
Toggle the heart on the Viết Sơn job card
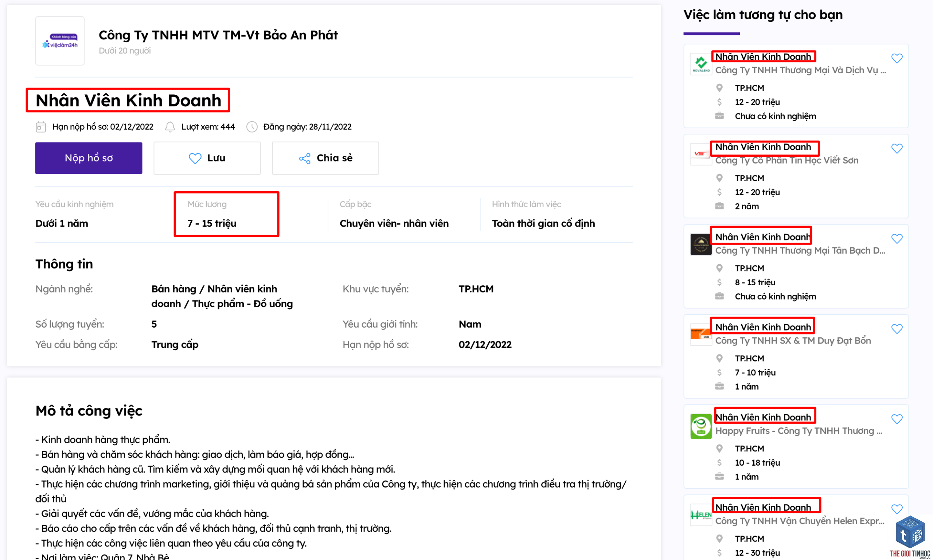click(897, 149)
